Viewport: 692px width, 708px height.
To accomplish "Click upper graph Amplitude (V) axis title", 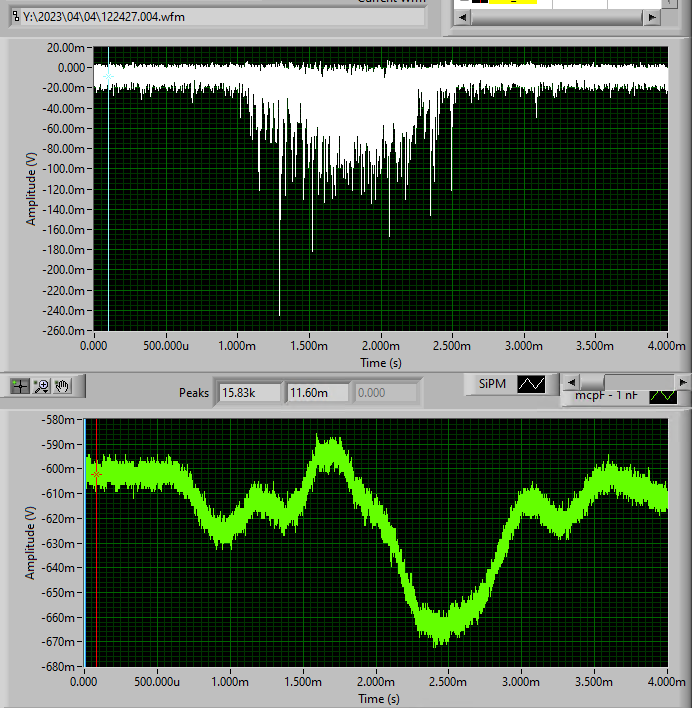I will (31, 189).
